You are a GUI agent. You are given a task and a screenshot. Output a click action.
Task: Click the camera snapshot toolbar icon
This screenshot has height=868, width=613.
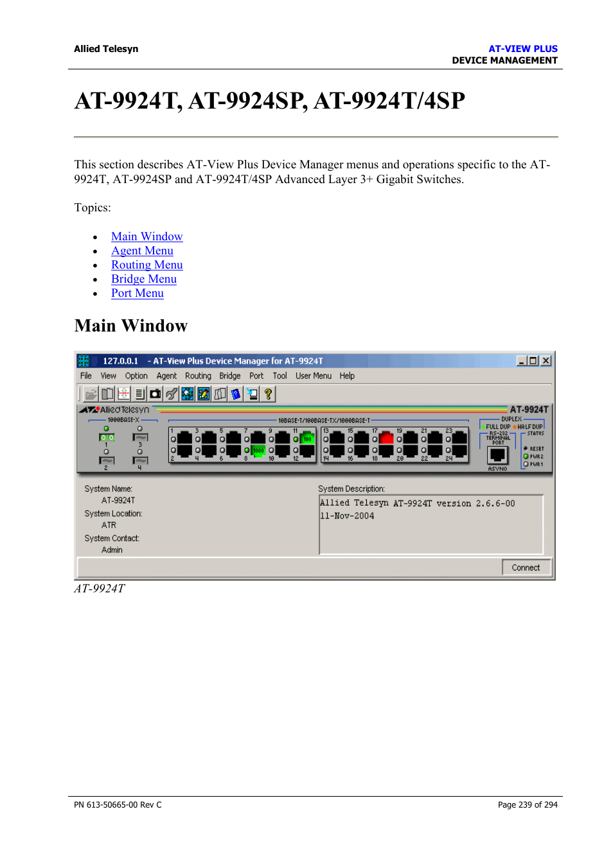pyautogui.click(x=155, y=394)
